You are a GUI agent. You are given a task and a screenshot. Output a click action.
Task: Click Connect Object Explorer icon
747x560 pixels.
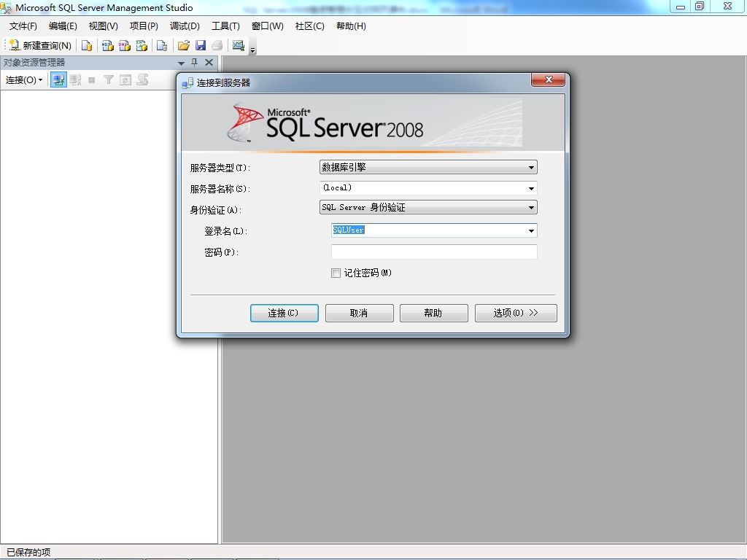[x=58, y=80]
